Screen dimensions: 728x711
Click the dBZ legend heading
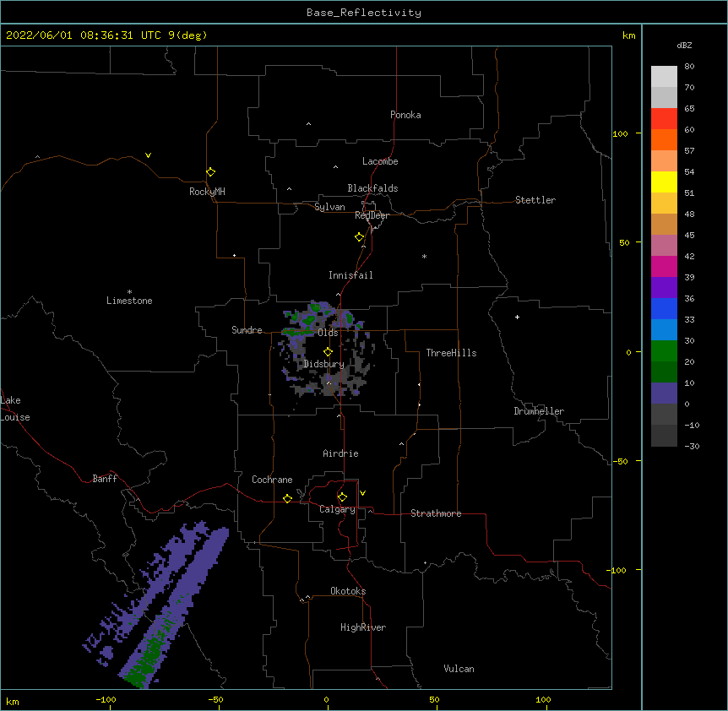pyautogui.click(x=684, y=45)
